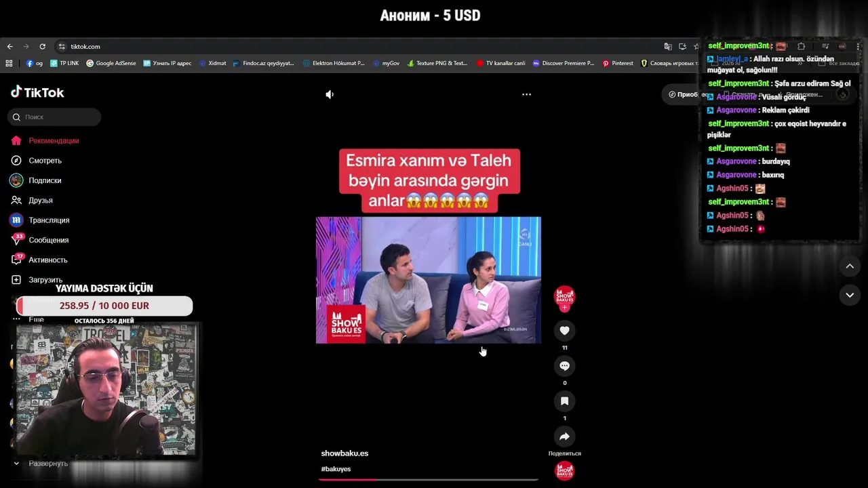Open the Elektron Hökumət bookmark

(x=334, y=63)
